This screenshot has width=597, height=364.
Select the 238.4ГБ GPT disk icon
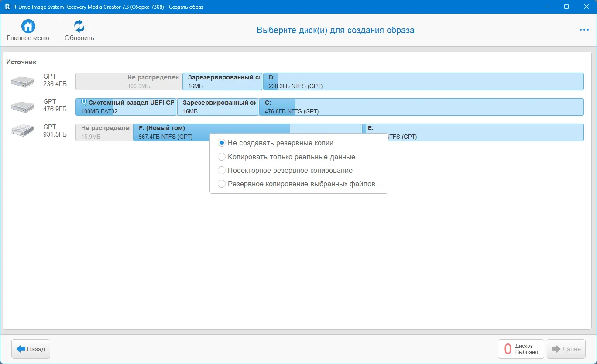(22, 81)
